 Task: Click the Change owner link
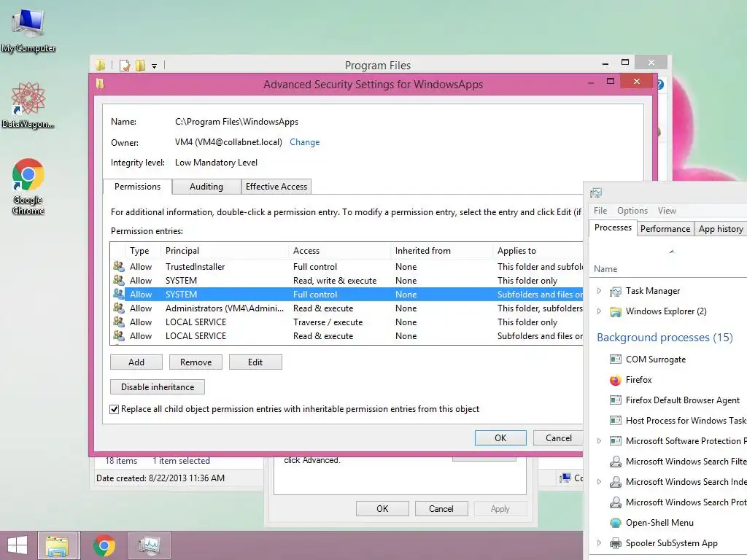[304, 142]
